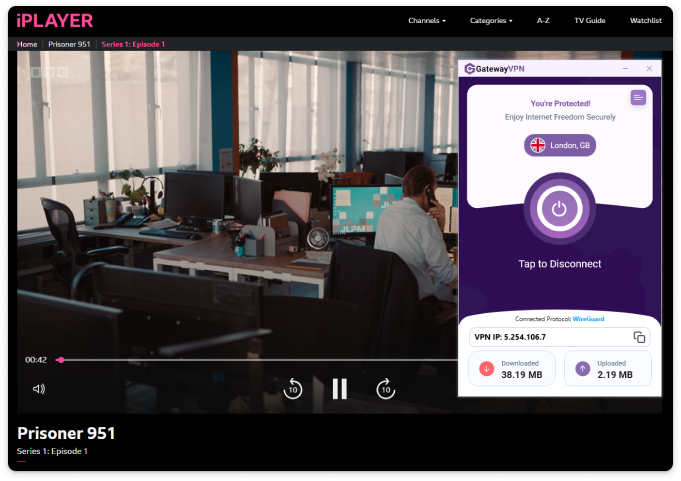Viewport: 681px width, 481px height.
Task: Navigate to Home breadcrumb
Action: coord(27,44)
